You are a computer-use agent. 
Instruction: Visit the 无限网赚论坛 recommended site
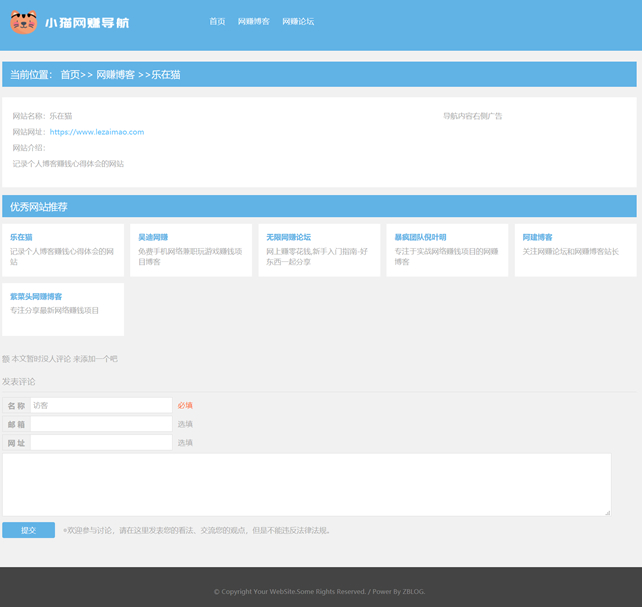point(288,237)
